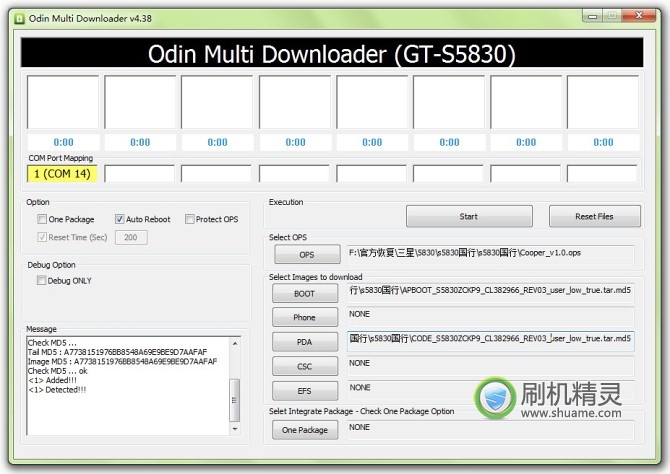Click the 'Tail MD5' line in Message log
The width and height of the screenshot is (670, 474).
[118, 352]
